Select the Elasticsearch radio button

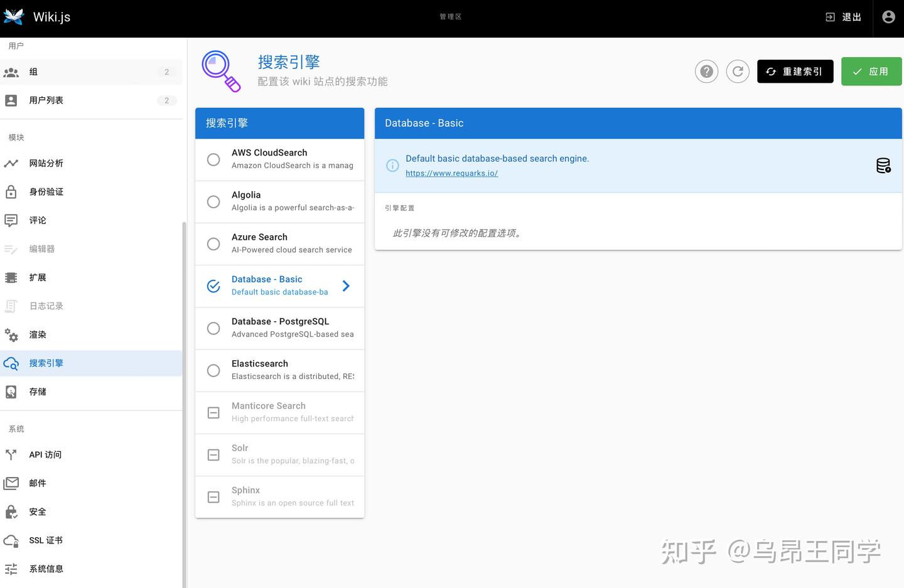[213, 370]
